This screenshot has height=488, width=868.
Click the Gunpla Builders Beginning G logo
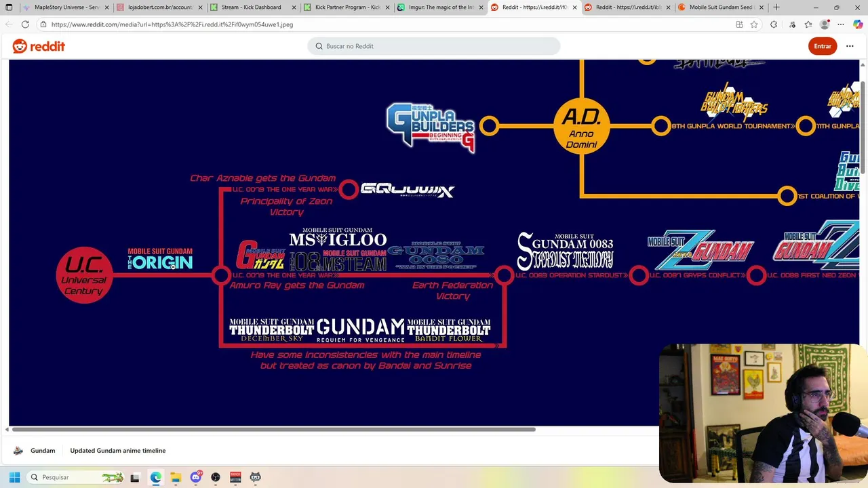click(431, 127)
